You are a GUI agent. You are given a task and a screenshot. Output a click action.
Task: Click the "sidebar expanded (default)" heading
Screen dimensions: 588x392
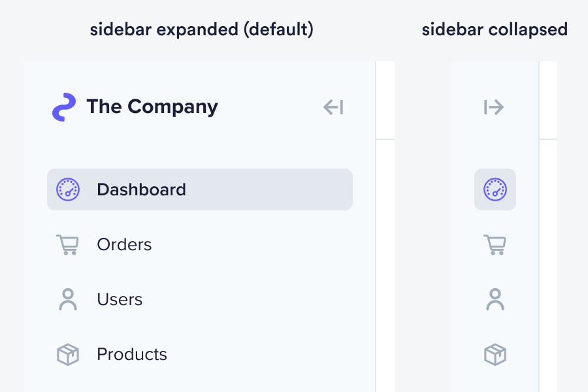point(202,29)
